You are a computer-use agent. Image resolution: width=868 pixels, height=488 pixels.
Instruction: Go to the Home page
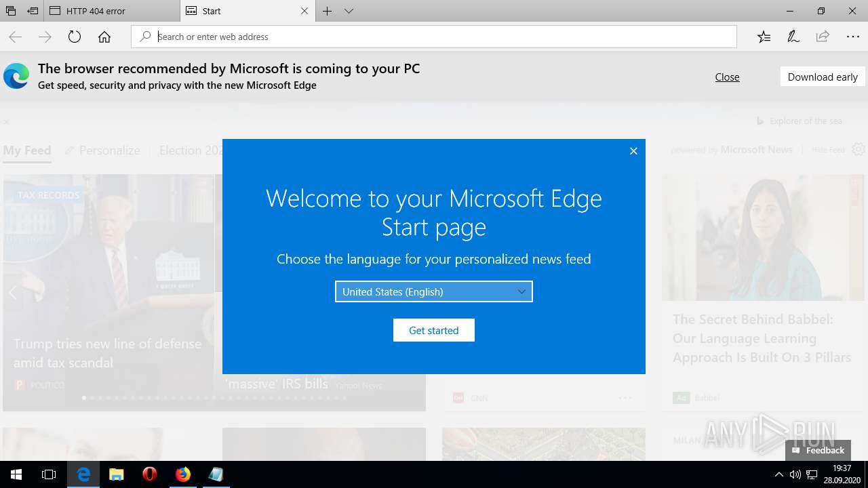point(104,37)
